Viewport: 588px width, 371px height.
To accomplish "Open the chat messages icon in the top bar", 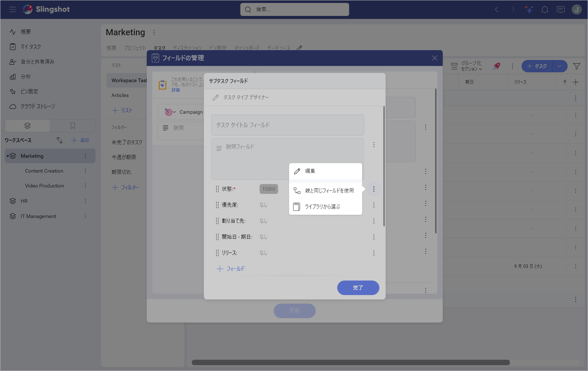I will tap(560, 9).
